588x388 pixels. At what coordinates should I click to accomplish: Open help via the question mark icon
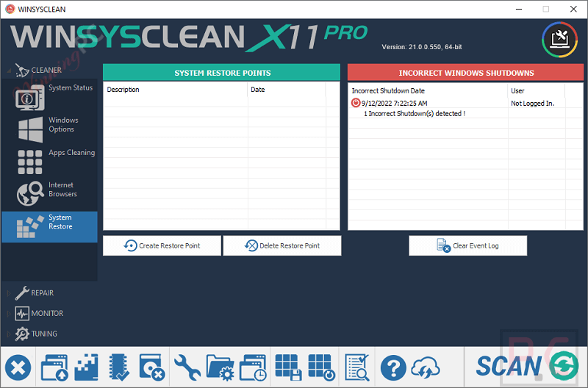(x=393, y=367)
